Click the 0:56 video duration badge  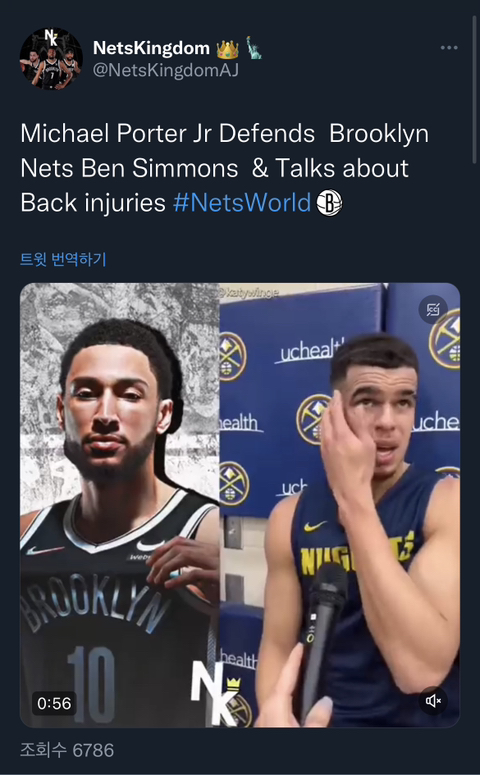tap(54, 703)
